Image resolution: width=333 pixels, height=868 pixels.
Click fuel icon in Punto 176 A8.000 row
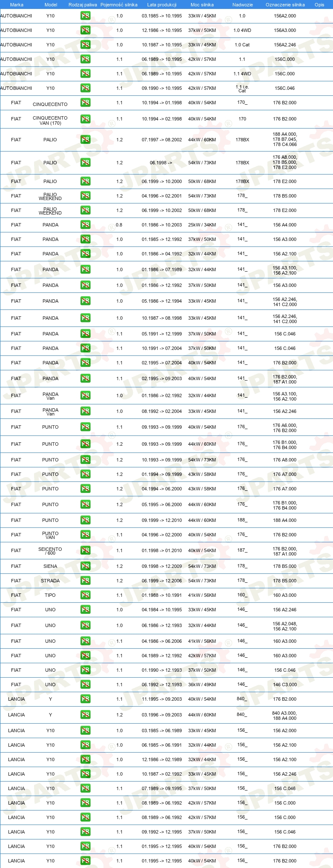[85, 460]
